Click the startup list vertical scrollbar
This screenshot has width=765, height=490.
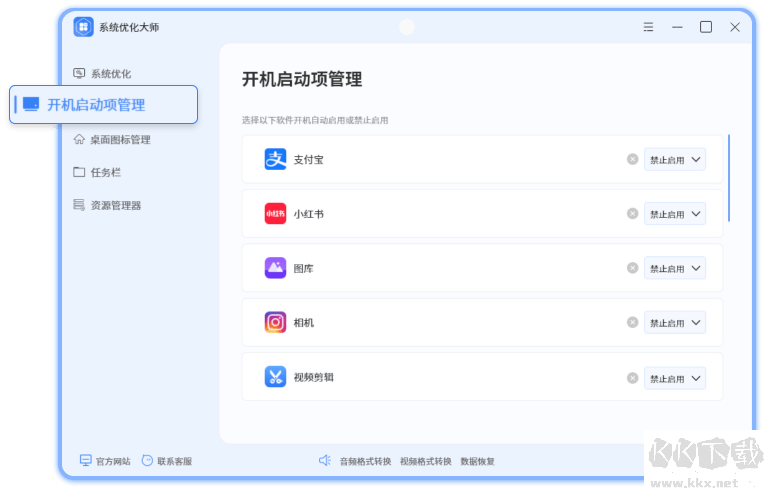(729, 178)
